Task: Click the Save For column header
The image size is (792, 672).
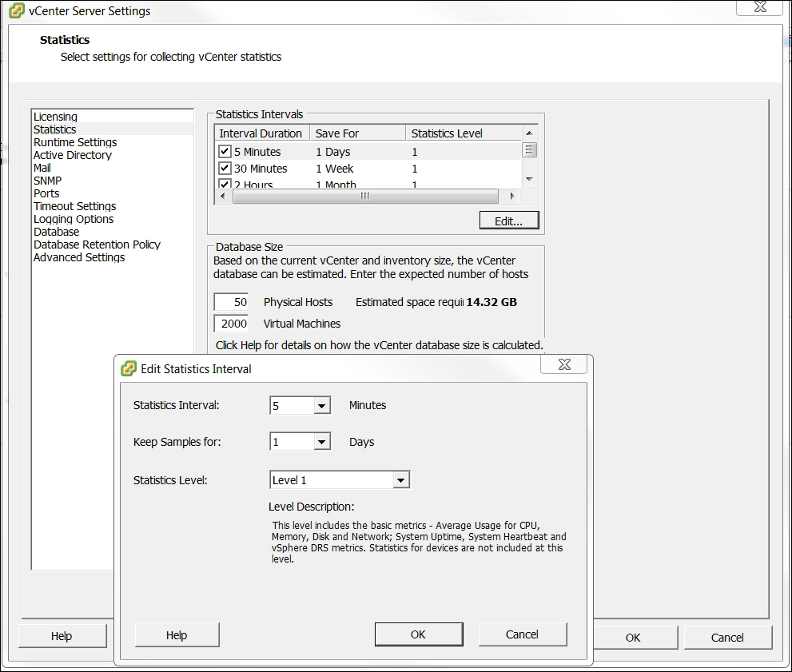Action: coord(357,133)
